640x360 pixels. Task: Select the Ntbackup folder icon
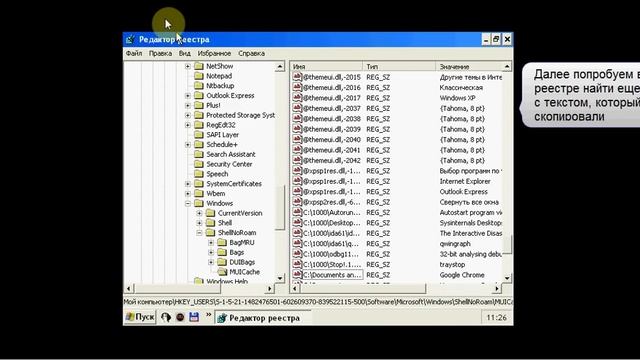pyautogui.click(x=199, y=86)
